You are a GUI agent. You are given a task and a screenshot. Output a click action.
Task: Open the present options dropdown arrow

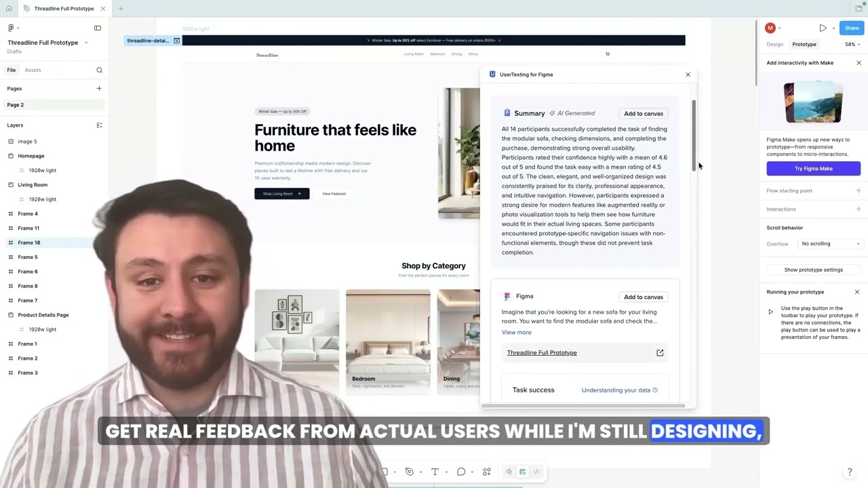(x=833, y=28)
